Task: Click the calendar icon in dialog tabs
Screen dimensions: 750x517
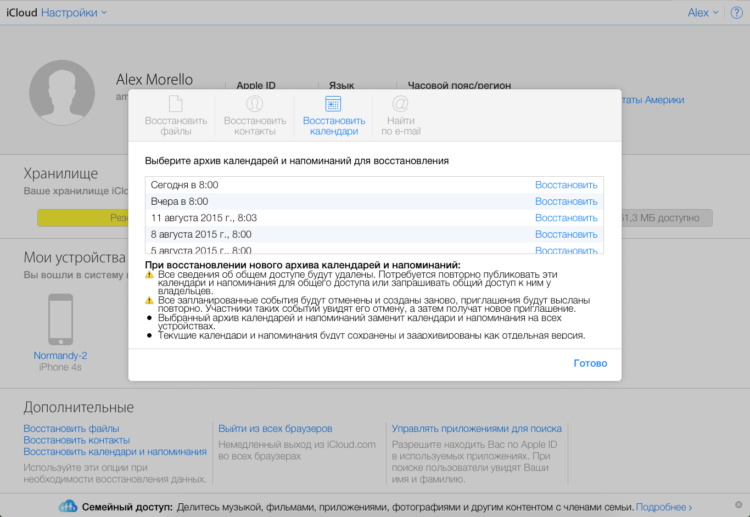Action: pyautogui.click(x=333, y=104)
